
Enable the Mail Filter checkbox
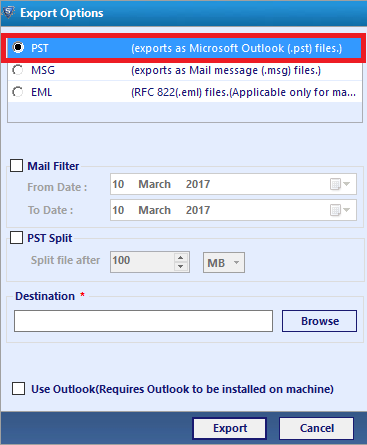(16, 166)
